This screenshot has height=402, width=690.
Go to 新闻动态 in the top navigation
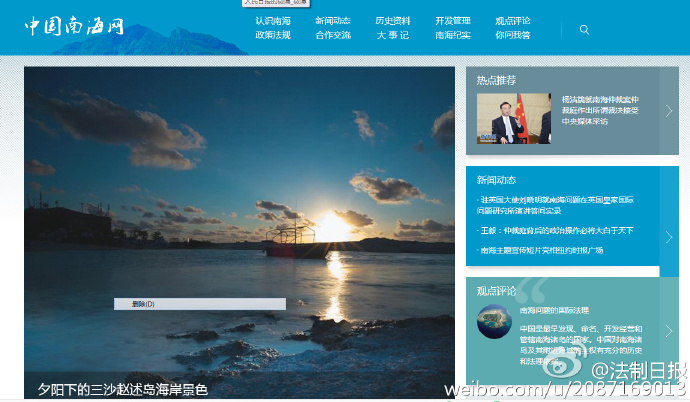pos(333,20)
